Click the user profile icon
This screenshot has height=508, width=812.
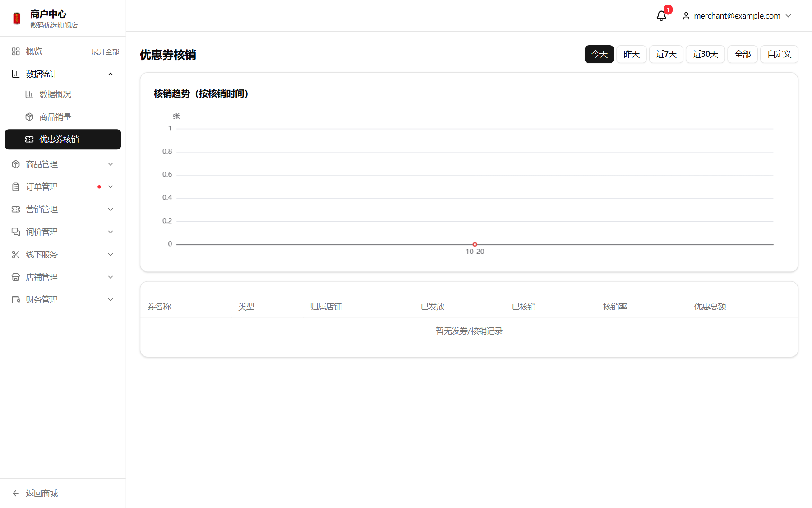[686, 16]
